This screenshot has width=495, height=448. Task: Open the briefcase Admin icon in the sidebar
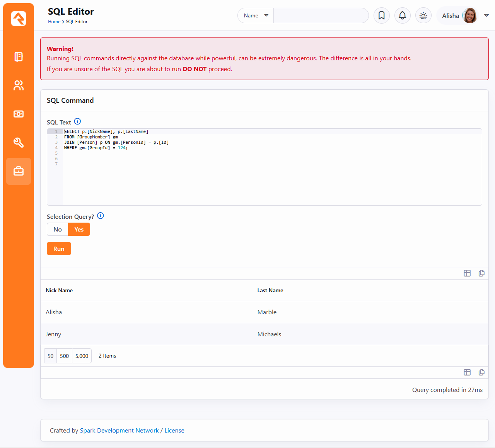pos(19,171)
